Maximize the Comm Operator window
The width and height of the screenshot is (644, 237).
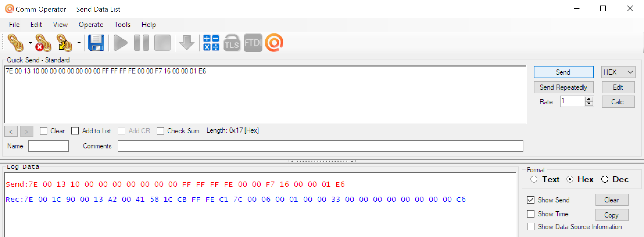click(x=603, y=9)
